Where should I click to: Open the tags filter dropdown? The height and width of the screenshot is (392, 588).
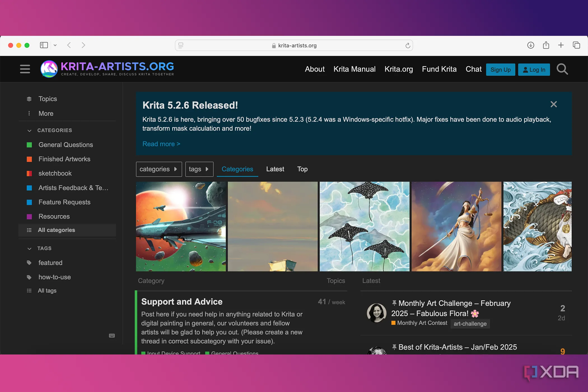(199, 169)
